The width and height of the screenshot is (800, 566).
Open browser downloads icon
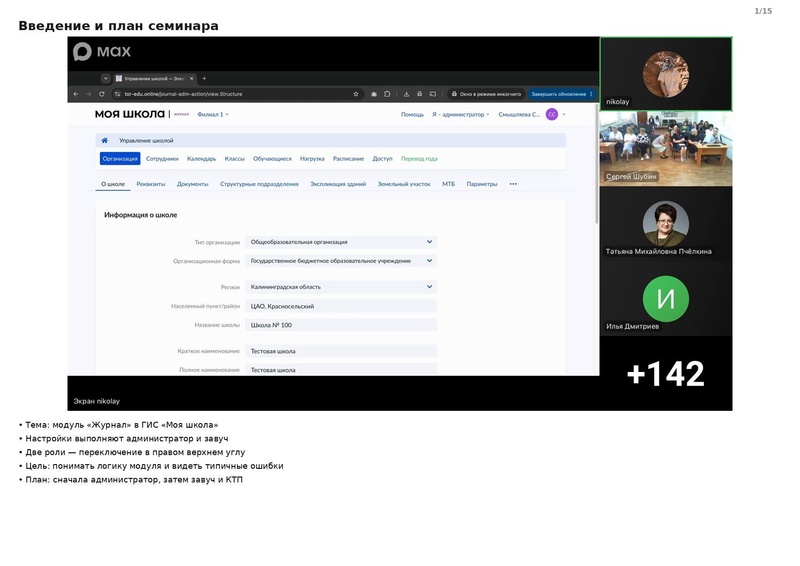tap(407, 94)
